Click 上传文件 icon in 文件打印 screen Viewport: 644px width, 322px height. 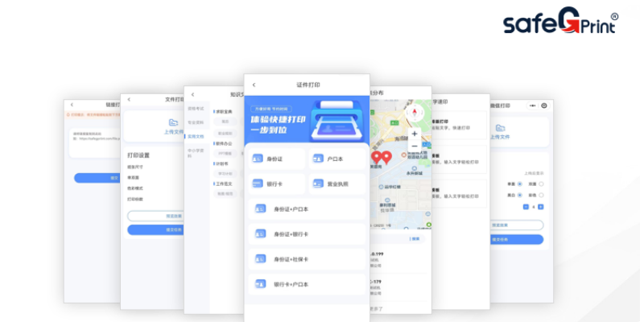(x=174, y=122)
